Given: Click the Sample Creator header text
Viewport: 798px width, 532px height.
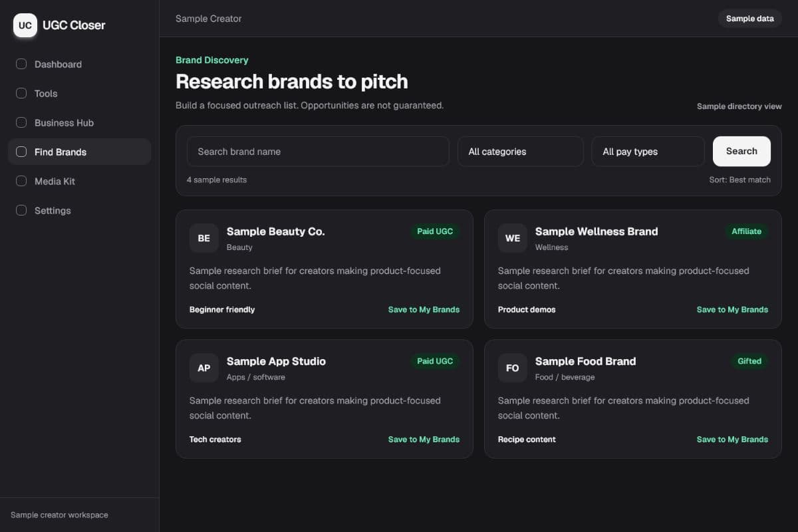Looking at the screenshot, I should pos(209,19).
